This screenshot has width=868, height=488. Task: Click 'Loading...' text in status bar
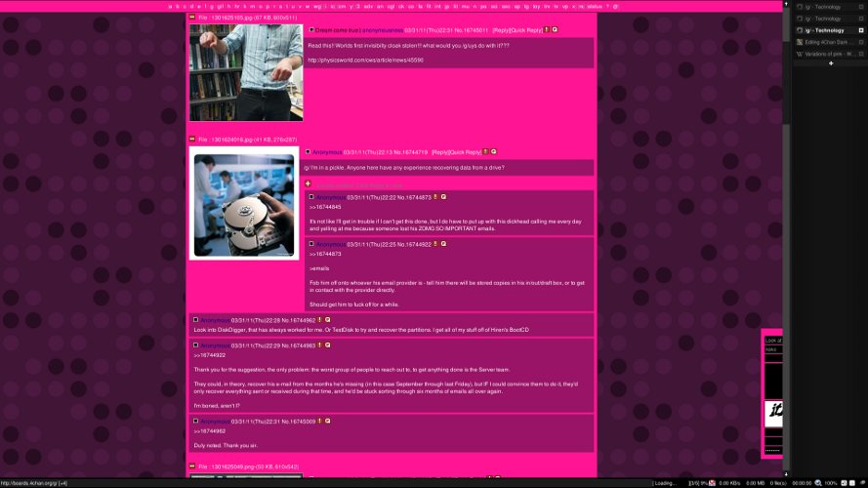pos(665,483)
